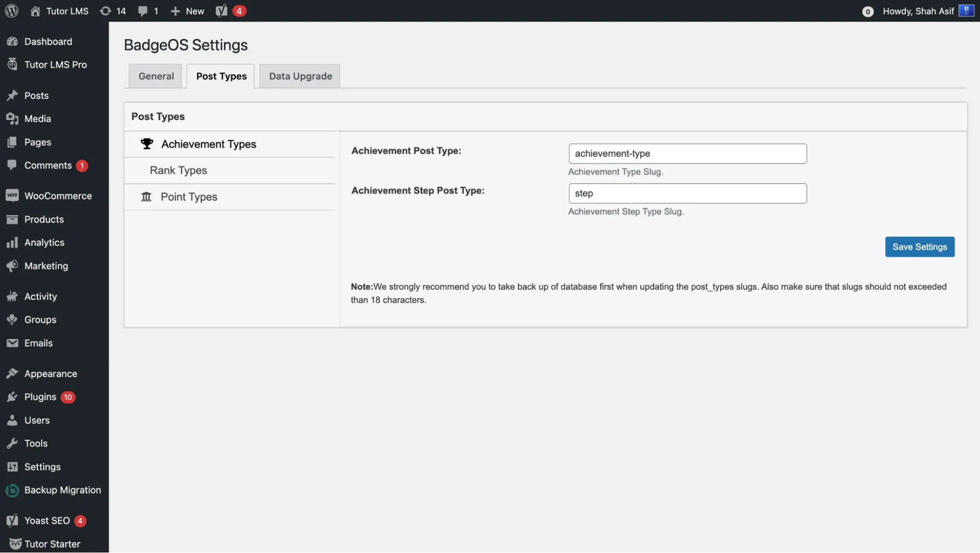Image resolution: width=980 pixels, height=553 pixels.
Task: Click the Tools wrench icon
Action: pyautogui.click(x=12, y=443)
